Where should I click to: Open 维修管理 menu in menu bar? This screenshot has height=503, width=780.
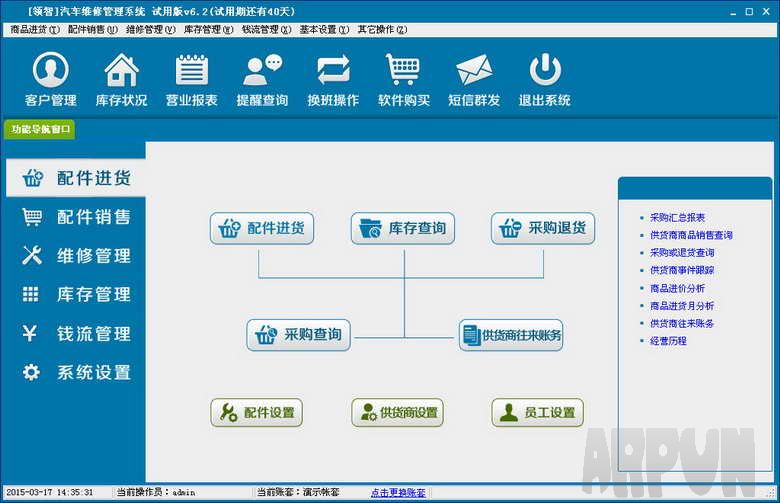coord(151,30)
